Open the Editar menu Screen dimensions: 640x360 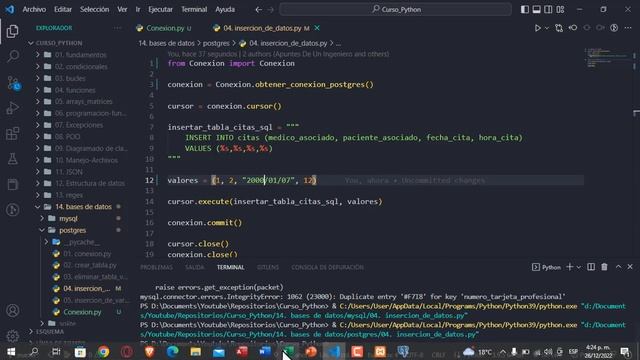click(63, 9)
